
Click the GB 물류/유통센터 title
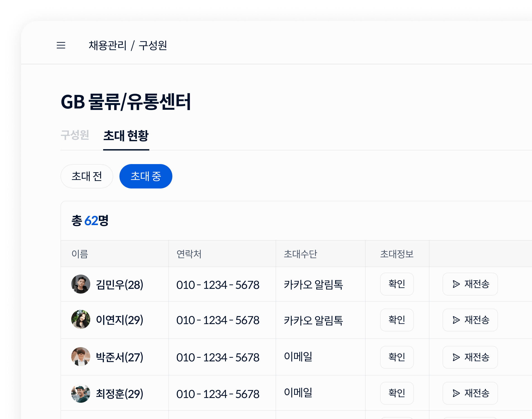tap(126, 102)
